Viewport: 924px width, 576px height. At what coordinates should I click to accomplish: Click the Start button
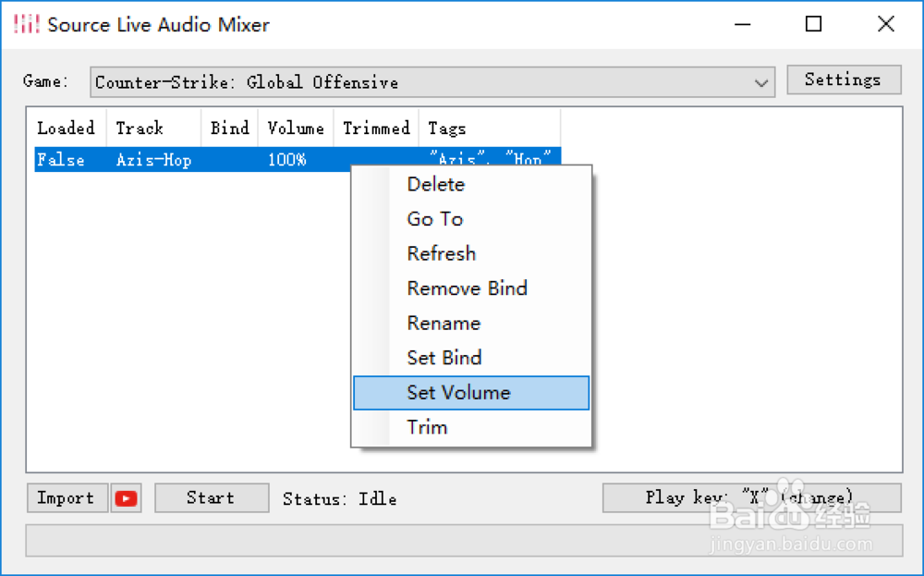point(211,498)
